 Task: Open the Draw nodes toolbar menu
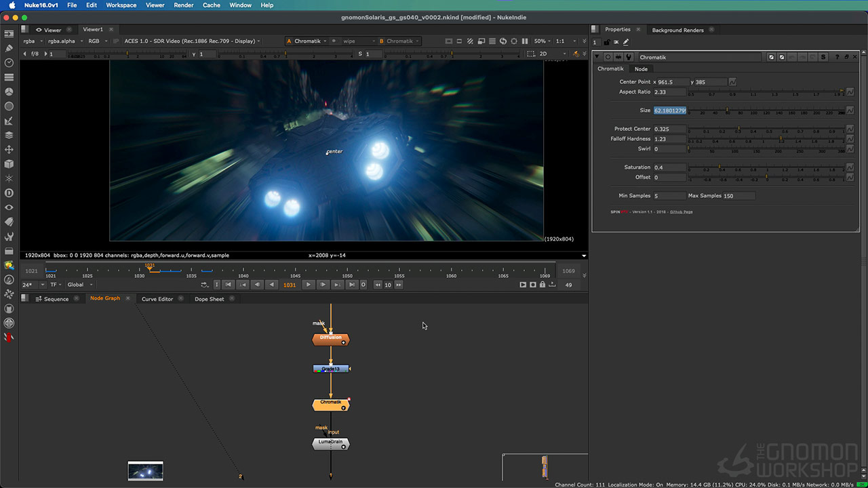[x=9, y=49]
